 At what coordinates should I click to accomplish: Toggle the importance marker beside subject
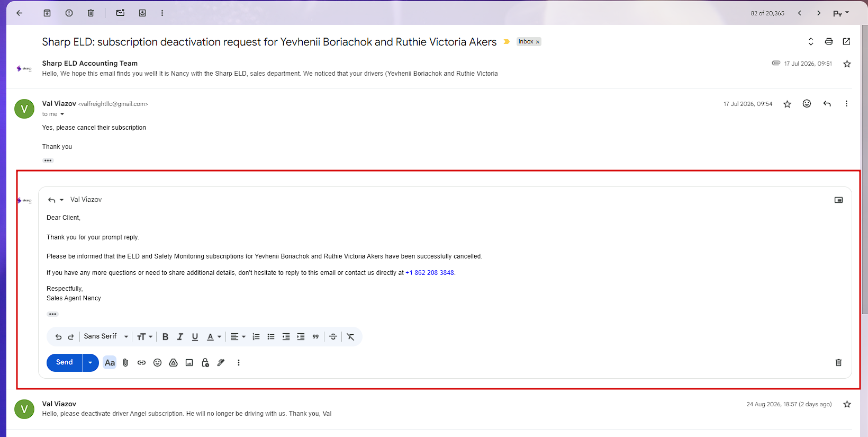[x=507, y=41]
